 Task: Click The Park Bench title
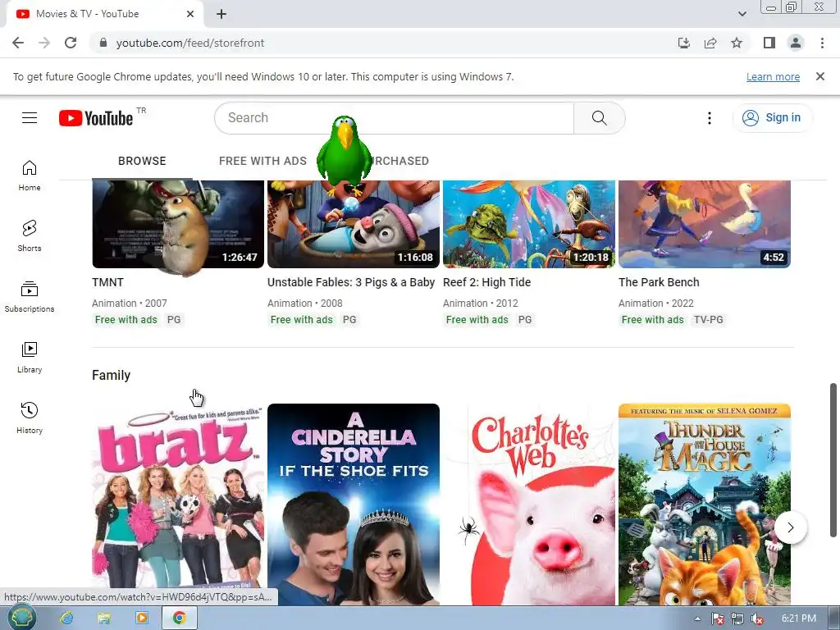(659, 282)
